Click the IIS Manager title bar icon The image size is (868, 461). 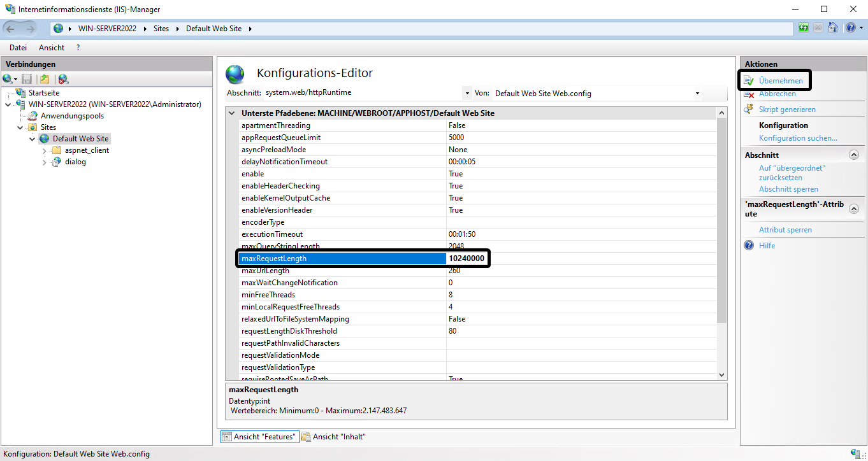pos(10,10)
